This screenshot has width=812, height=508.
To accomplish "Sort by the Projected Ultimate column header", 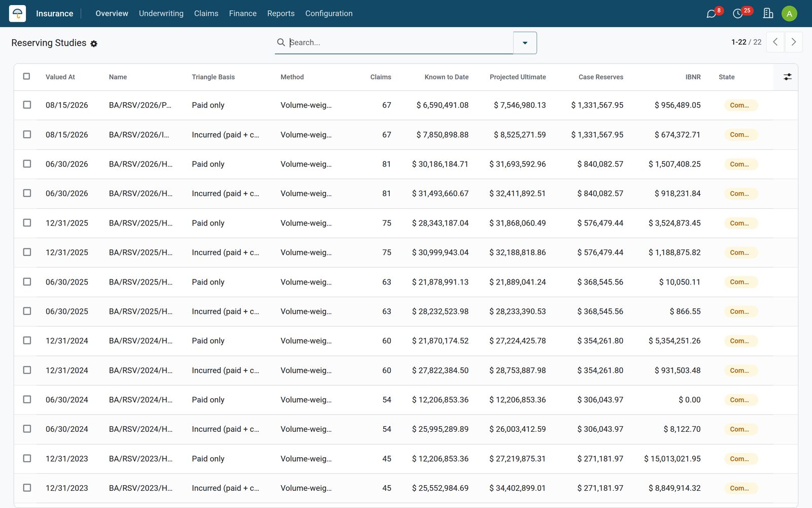I will point(518,77).
